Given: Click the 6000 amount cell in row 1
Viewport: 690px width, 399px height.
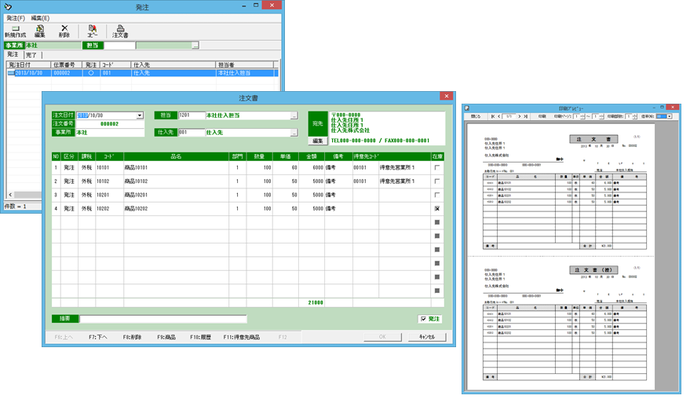Looking at the screenshot, I should [x=312, y=168].
